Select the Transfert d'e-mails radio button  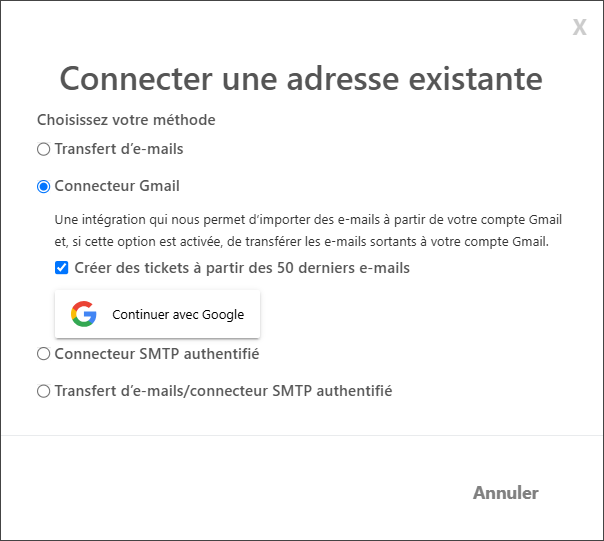click(44, 149)
